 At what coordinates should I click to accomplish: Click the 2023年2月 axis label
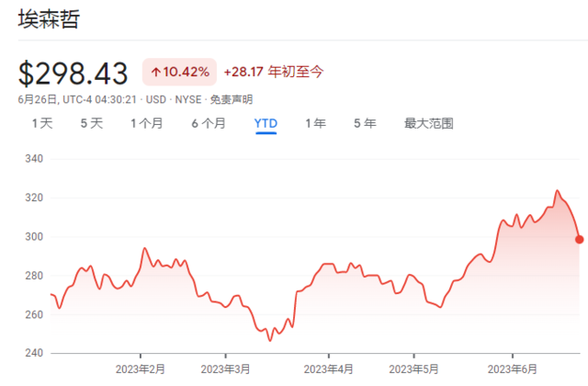(141, 369)
